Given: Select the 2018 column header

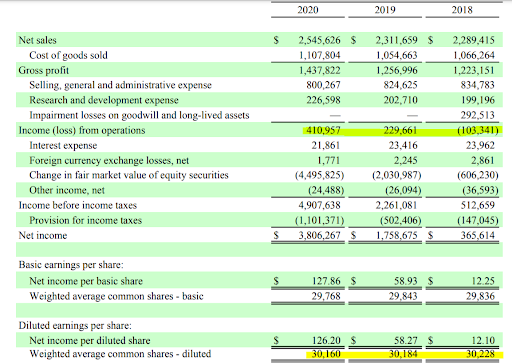Looking at the screenshot, I should [x=462, y=10].
